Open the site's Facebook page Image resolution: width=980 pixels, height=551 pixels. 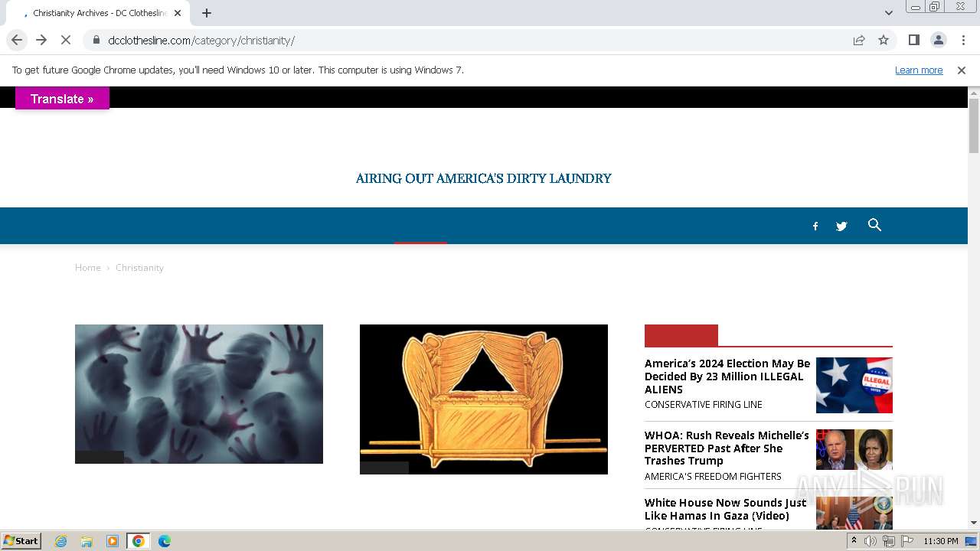click(x=815, y=226)
